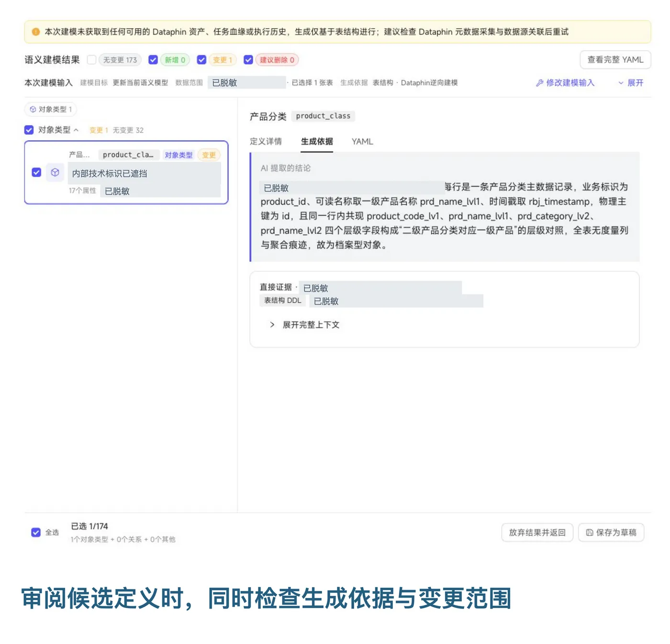This screenshot has width=670, height=644.
Task: Click 查看完整 YAML button
Action: click(615, 60)
